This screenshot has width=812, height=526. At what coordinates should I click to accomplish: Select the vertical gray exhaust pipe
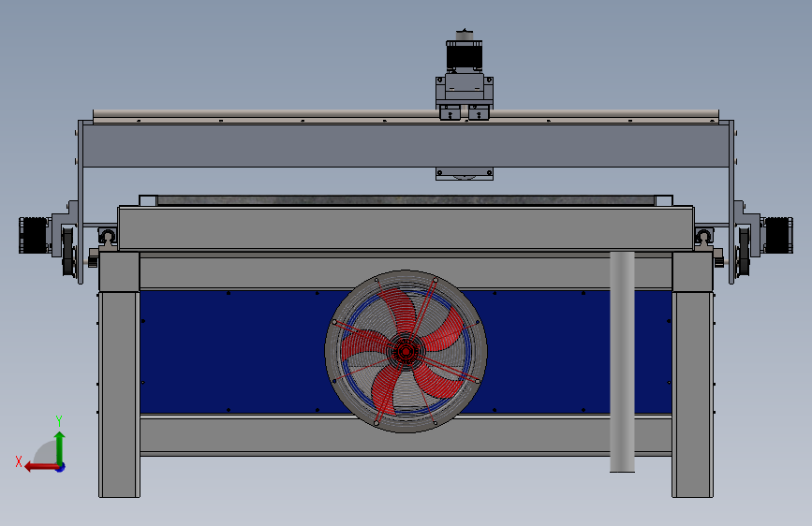click(622, 362)
